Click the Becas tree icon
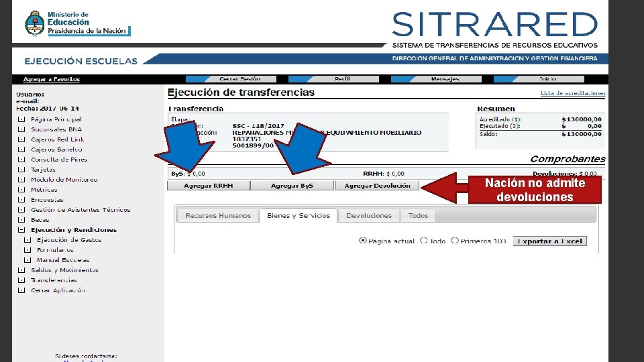Screen dimensions: 644x362 [21, 220]
